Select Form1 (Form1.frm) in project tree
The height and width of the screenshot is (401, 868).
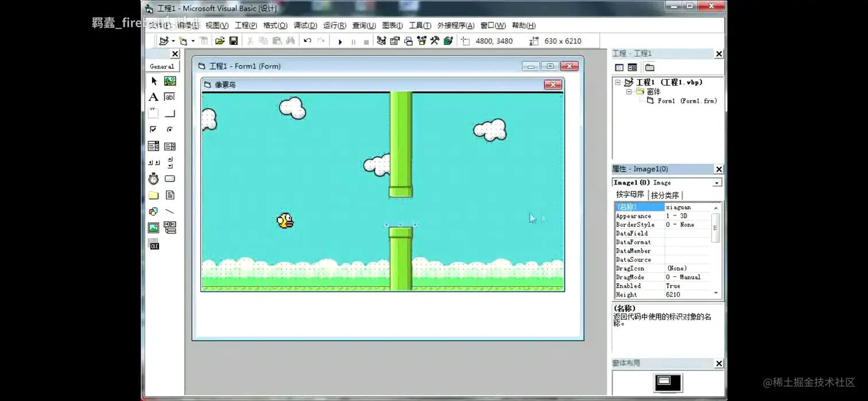click(x=687, y=101)
